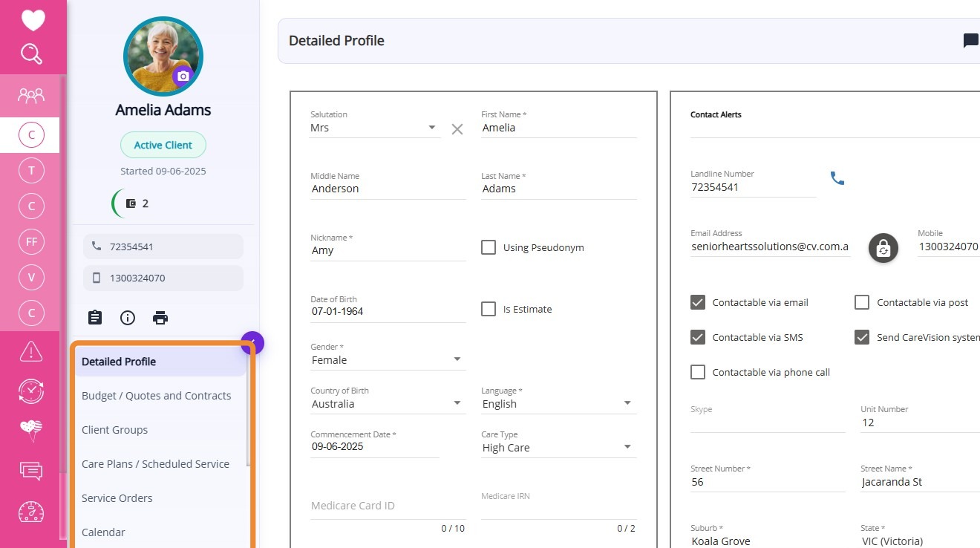The height and width of the screenshot is (548, 980).
Task: Open the chat bubble icon in header
Action: 970,41
